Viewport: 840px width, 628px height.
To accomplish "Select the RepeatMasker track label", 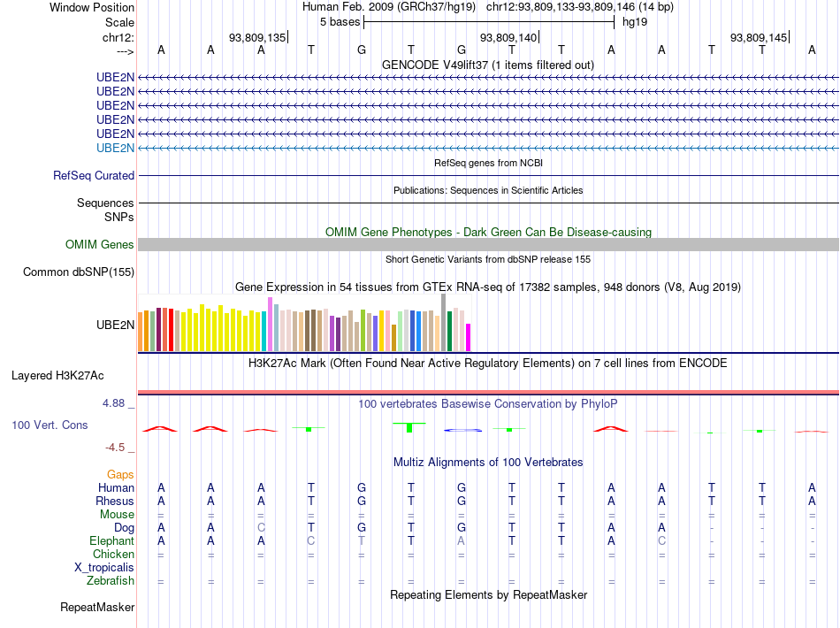I will (x=97, y=608).
